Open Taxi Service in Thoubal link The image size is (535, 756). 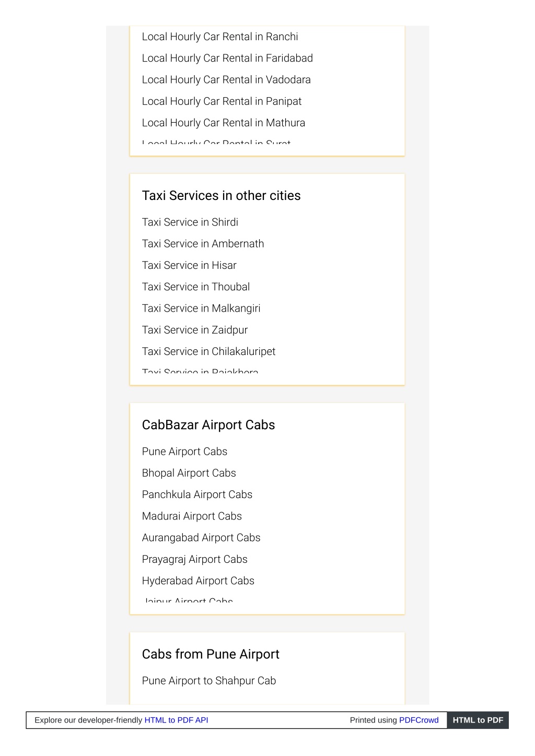[x=196, y=287]
